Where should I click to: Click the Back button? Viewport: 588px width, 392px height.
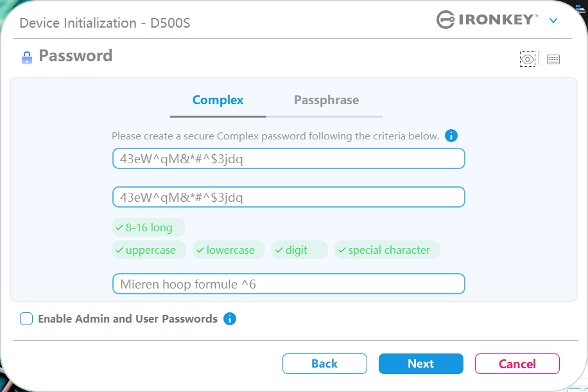pos(324,364)
